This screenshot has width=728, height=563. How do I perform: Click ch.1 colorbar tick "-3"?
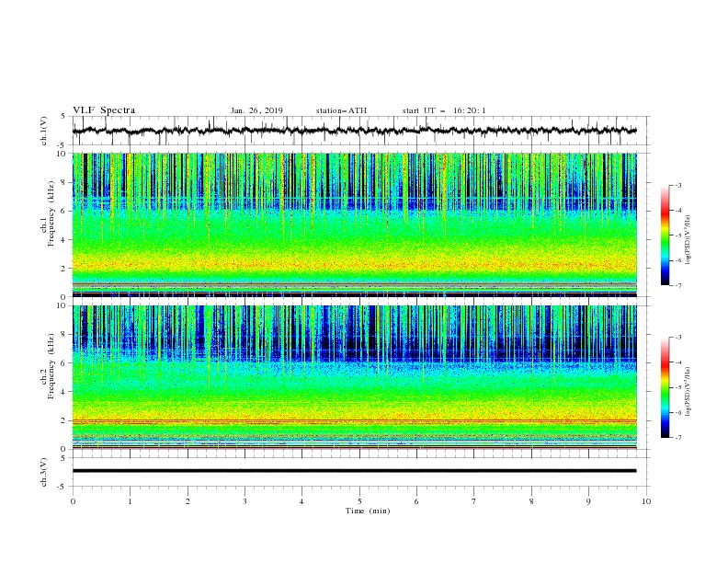(677, 186)
